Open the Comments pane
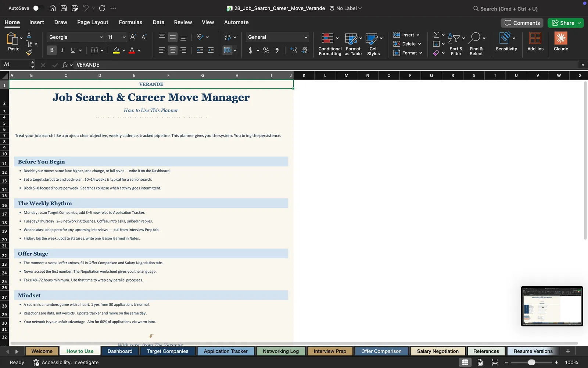The width and height of the screenshot is (588, 368). coord(522,23)
